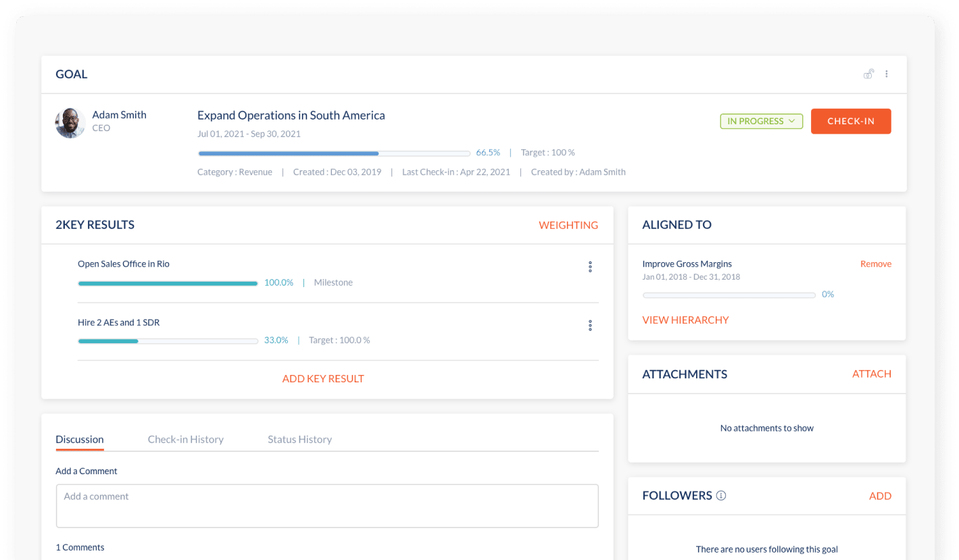Click the Created by : Adam Smith text

pyautogui.click(x=579, y=172)
